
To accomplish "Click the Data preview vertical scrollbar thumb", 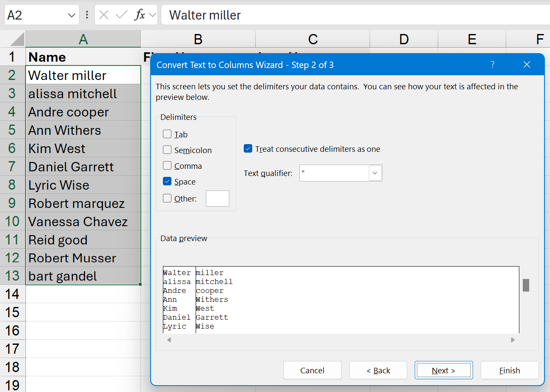I will coord(526,285).
